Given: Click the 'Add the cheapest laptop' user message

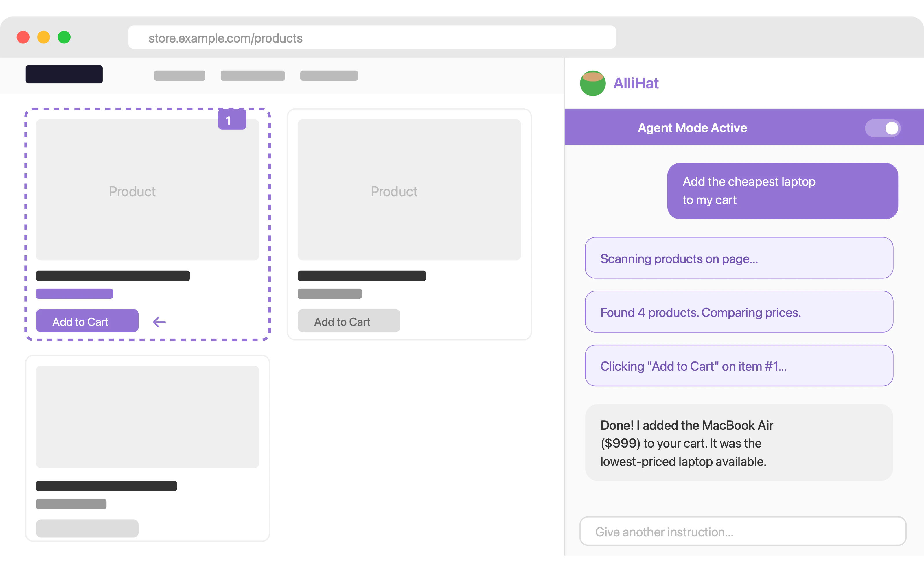Looking at the screenshot, I should [x=783, y=191].
